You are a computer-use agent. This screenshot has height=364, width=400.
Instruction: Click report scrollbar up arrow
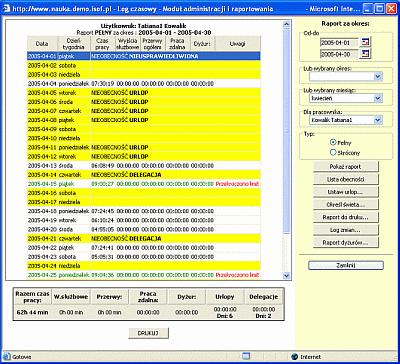pyautogui.click(x=286, y=24)
